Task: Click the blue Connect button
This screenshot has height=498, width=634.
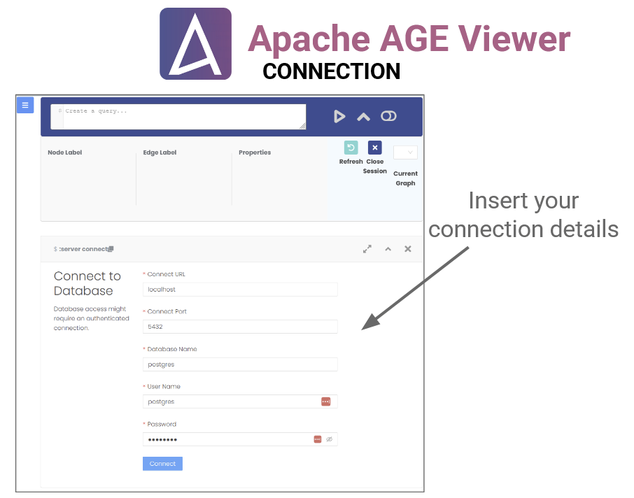Action: [x=163, y=464]
